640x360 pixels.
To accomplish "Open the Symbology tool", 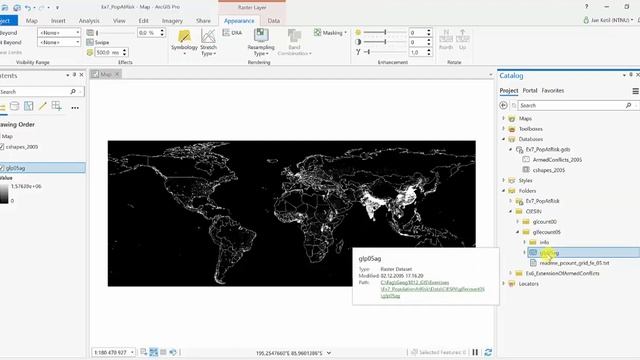I will [x=184, y=42].
